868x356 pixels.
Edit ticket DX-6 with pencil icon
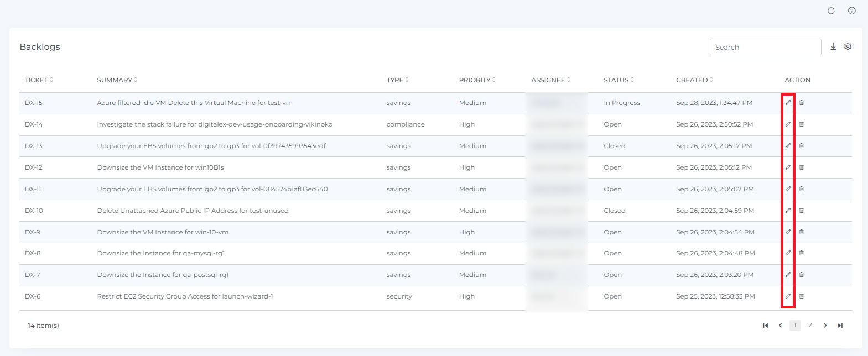click(x=788, y=296)
